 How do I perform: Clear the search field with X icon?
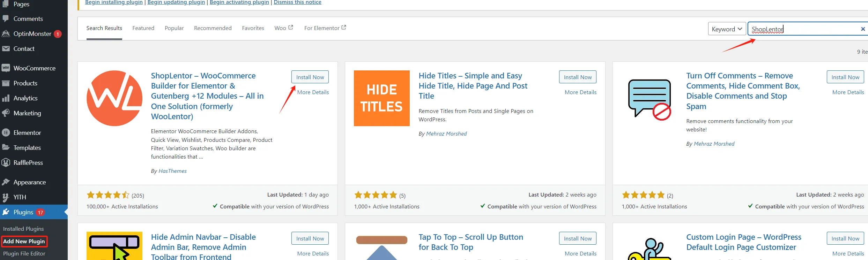(x=863, y=29)
